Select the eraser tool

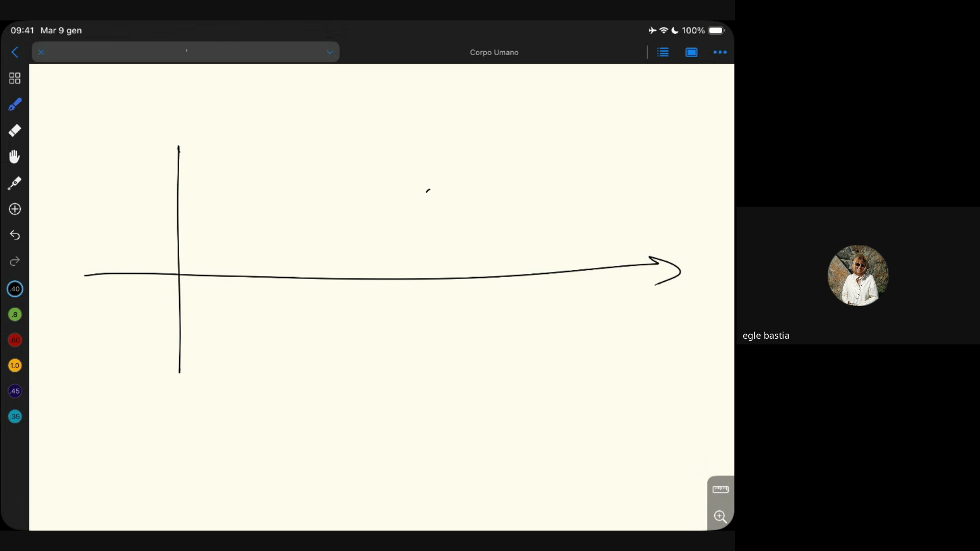pyautogui.click(x=15, y=131)
